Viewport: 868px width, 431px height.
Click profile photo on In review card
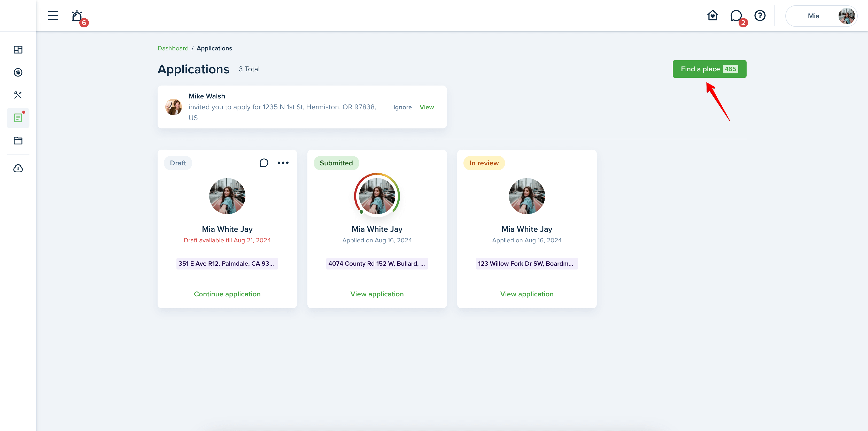pos(527,196)
